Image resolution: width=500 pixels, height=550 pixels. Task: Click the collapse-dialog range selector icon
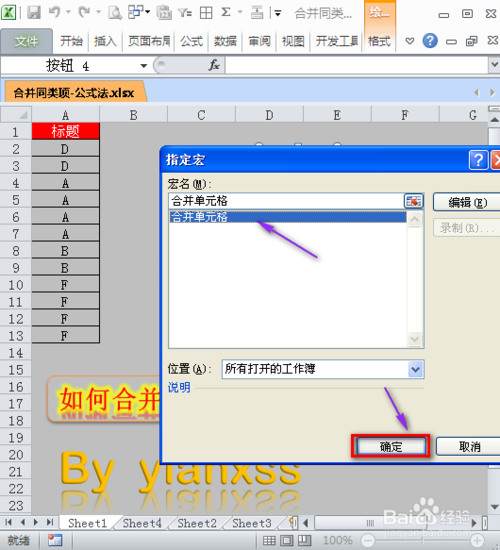pos(414,201)
